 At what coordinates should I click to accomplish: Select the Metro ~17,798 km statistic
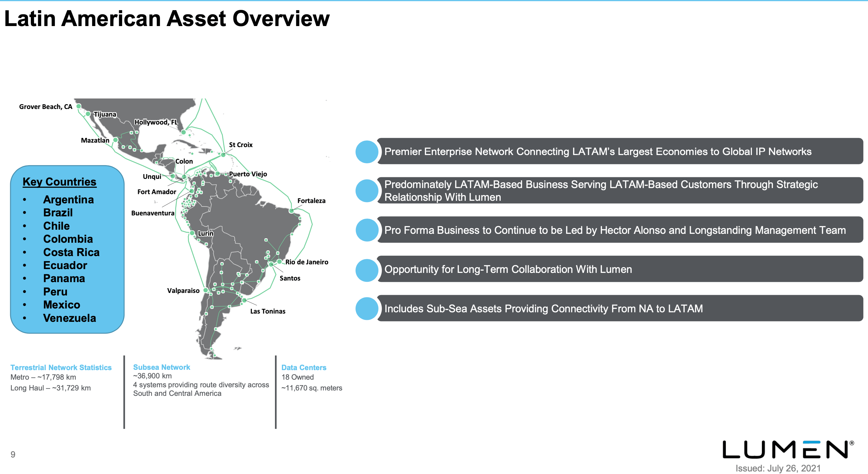click(43, 377)
